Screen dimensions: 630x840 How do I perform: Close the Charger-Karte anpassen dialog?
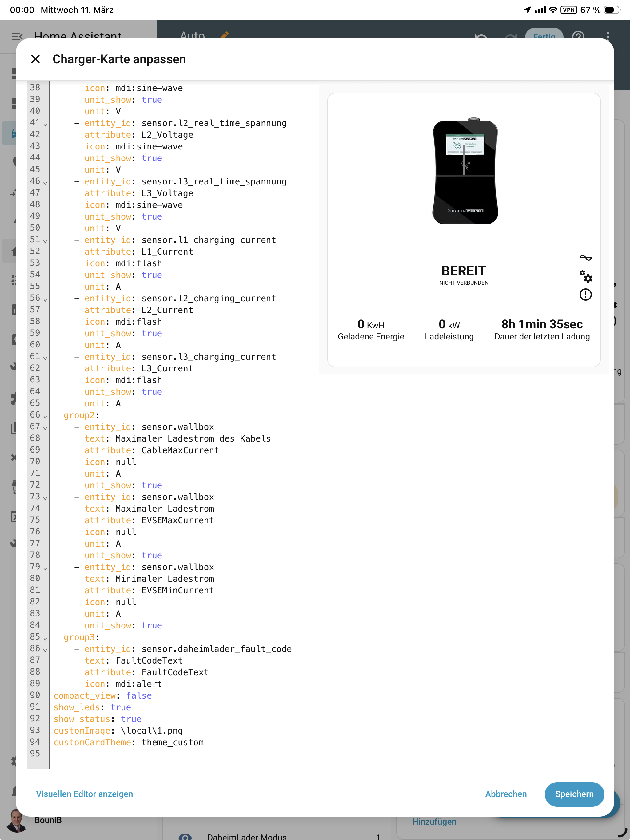click(35, 59)
